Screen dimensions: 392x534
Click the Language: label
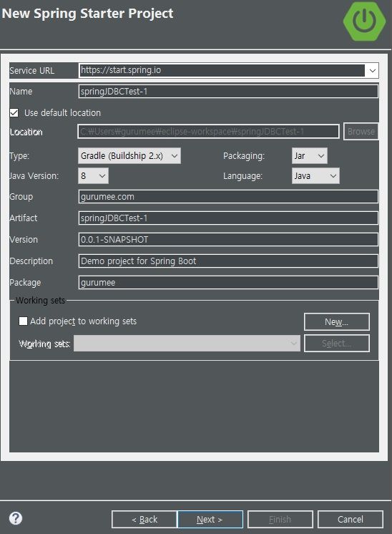pyautogui.click(x=242, y=175)
